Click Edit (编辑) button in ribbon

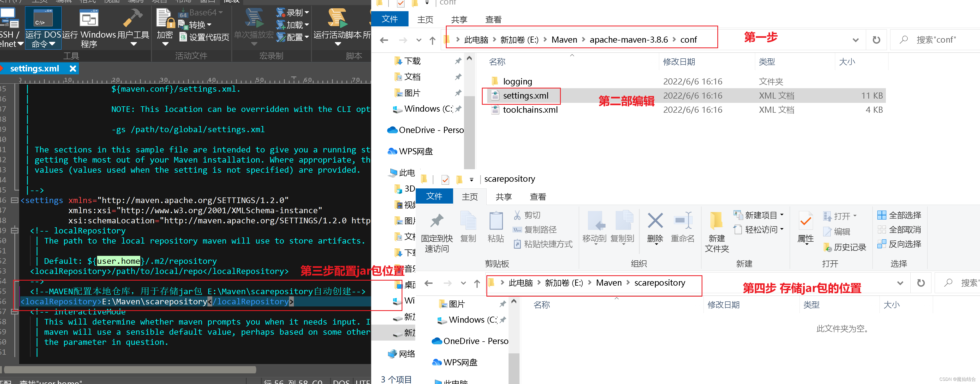click(837, 232)
